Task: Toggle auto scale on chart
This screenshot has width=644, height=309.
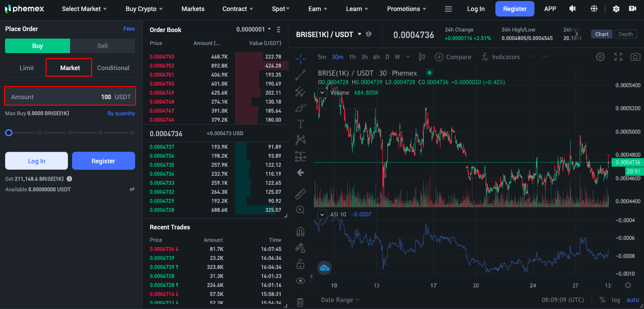Action: pos(633,300)
